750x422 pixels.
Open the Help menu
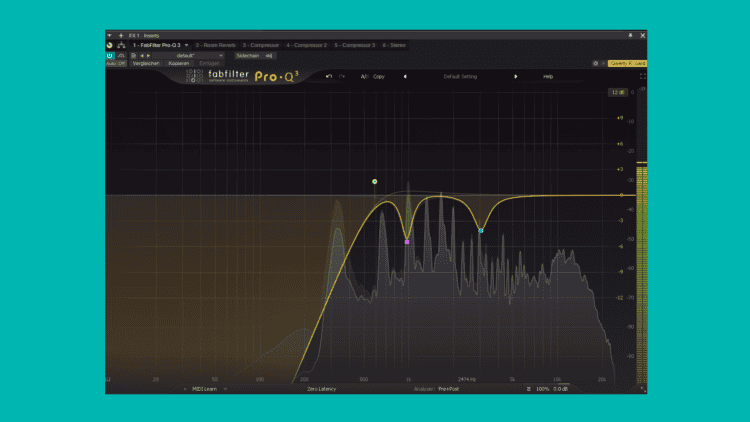coord(548,77)
